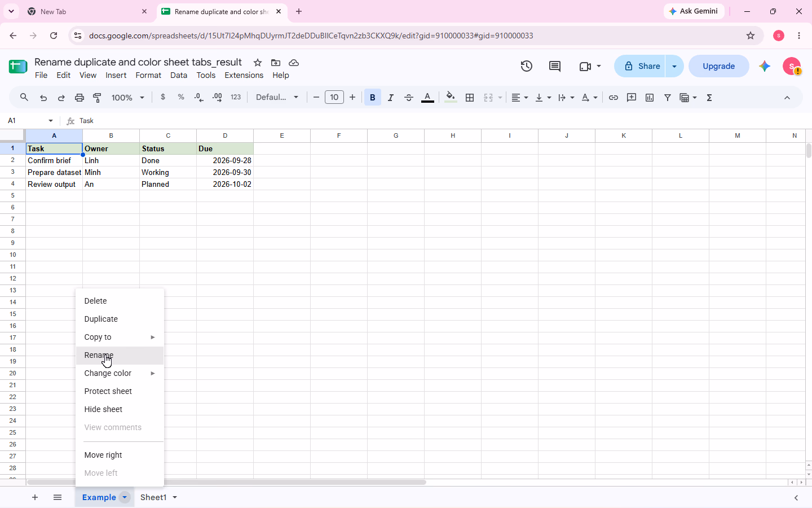Image resolution: width=812 pixels, height=508 pixels.
Task: Create a filter
Action: pos(668,98)
